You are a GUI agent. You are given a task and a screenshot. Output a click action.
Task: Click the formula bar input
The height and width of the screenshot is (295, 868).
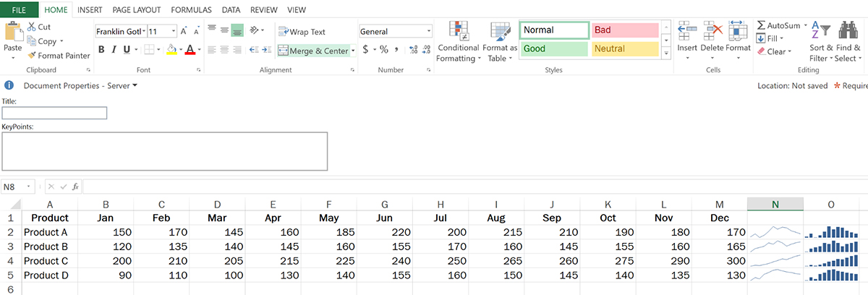click(x=475, y=187)
